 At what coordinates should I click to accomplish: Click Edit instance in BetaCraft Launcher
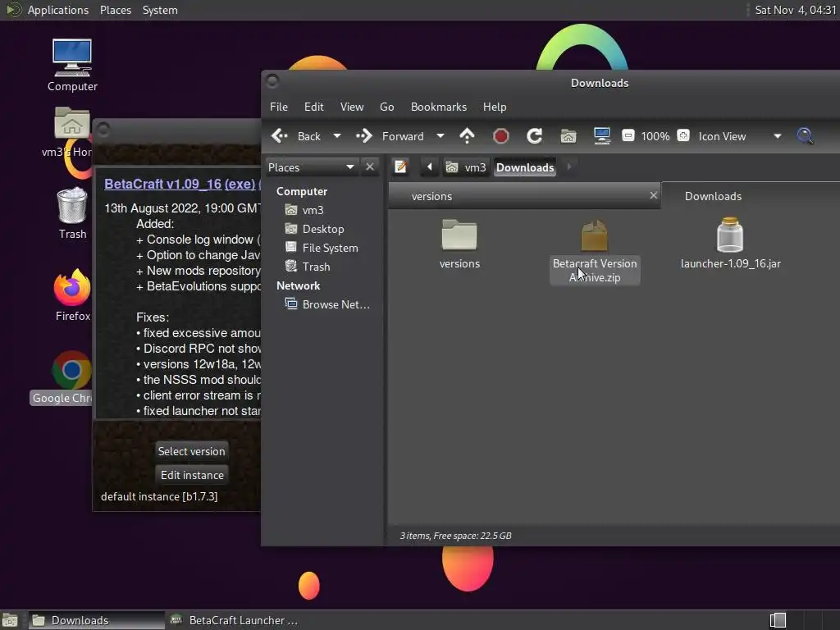pos(192,475)
